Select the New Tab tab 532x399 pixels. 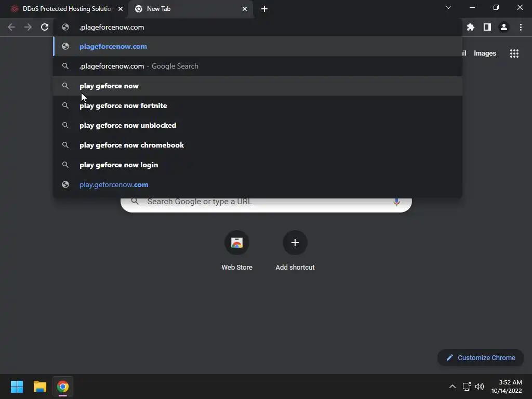pos(191,9)
